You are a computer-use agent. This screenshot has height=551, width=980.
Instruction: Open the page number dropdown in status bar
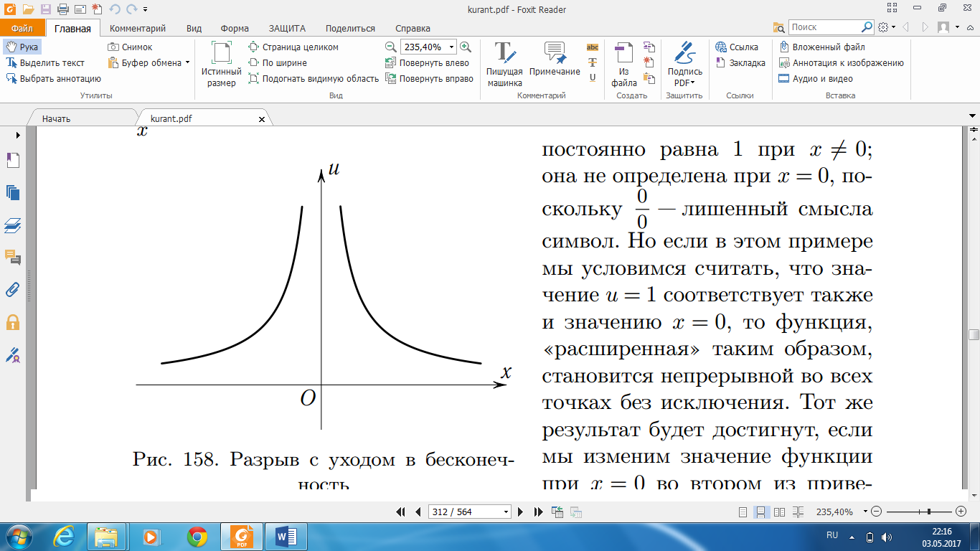(x=507, y=512)
